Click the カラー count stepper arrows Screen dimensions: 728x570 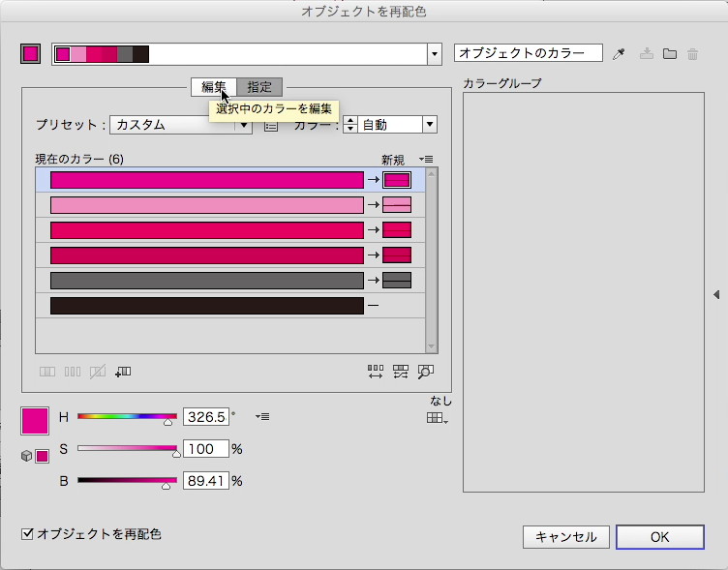click(x=350, y=125)
